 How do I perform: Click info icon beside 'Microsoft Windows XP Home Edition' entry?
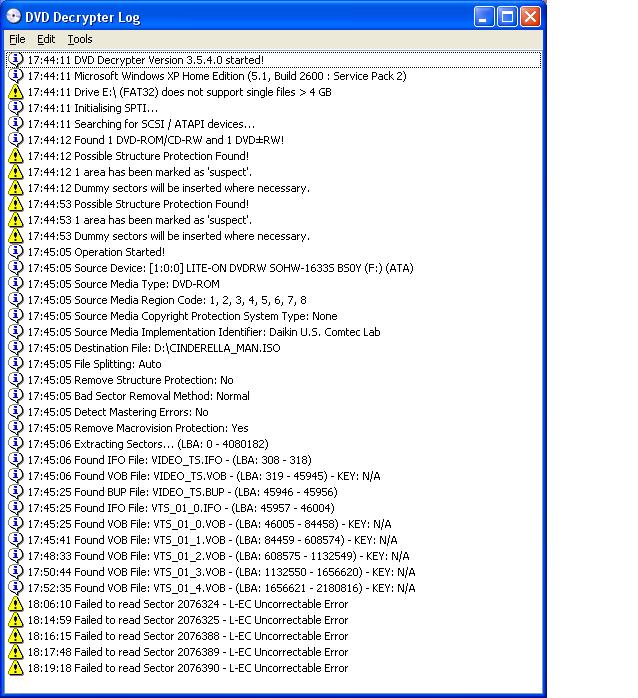pos(16,76)
